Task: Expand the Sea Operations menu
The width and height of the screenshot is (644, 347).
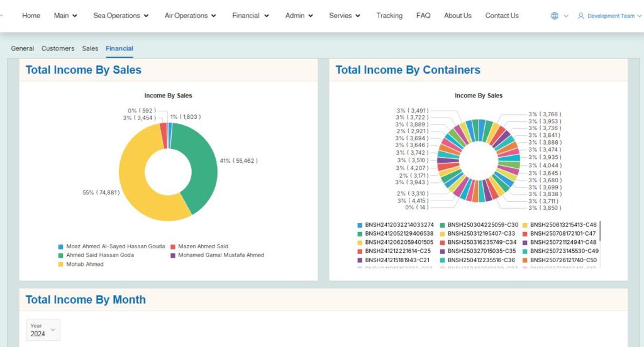Action: click(121, 16)
